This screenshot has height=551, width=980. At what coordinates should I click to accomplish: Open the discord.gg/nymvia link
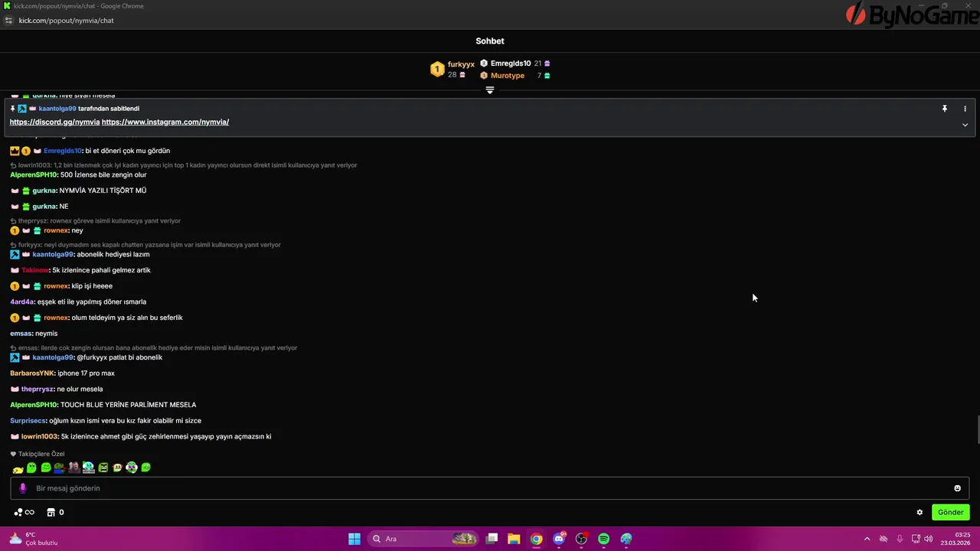[x=54, y=122]
